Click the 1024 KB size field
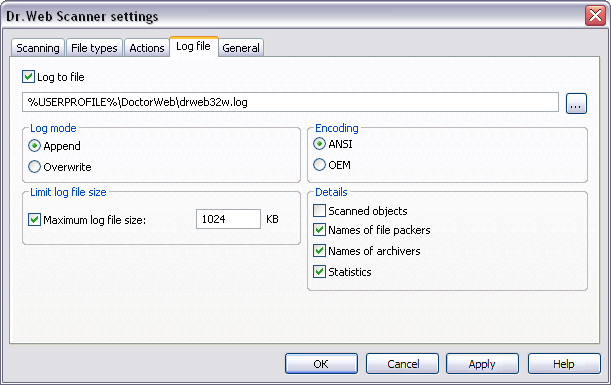Image resolution: width=611 pixels, height=385 pixels. (x=228, y=219)
